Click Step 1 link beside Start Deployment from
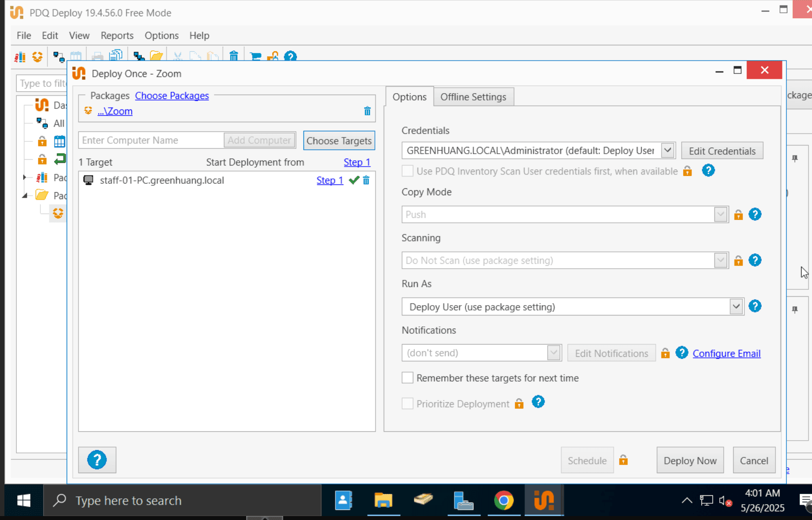Screen dimensions: 812x520 click(x=357, y=162)
